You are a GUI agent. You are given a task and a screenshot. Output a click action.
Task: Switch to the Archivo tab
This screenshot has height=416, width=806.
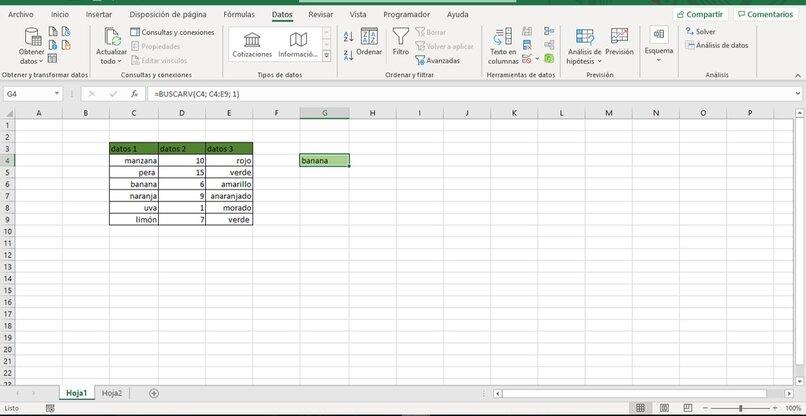pos(21,14)
